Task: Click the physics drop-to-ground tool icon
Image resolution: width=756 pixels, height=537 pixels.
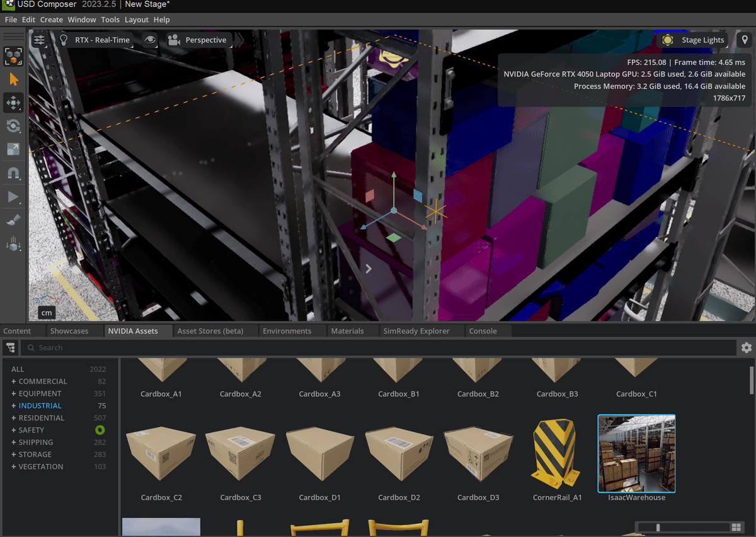Action: 13,244
